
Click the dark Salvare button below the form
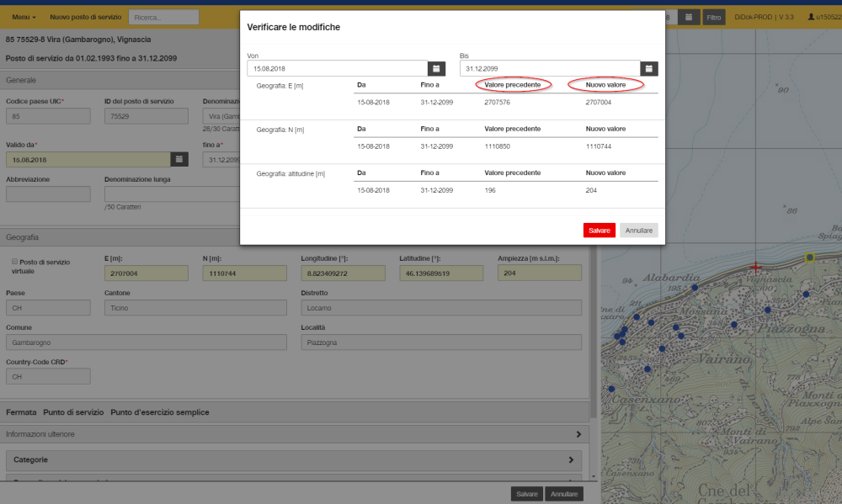point(527,494)
